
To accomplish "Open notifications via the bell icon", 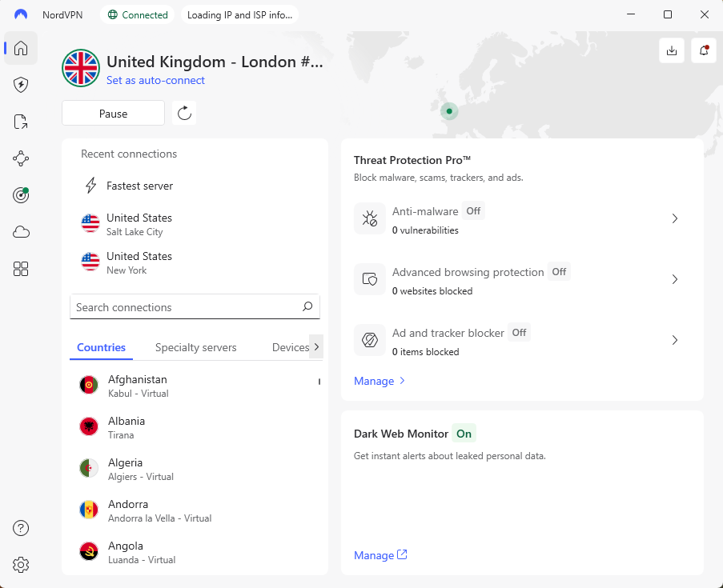I will click(702, 50).
